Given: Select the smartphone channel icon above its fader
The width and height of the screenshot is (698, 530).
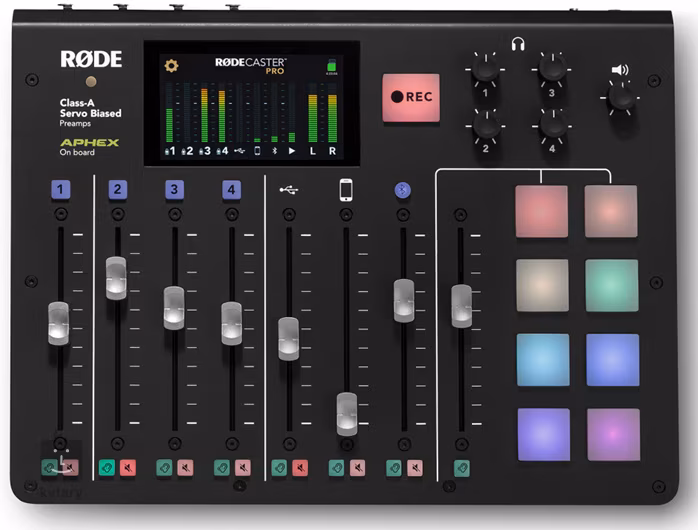Looking at the screenshot, I should (x=346, y=190).
